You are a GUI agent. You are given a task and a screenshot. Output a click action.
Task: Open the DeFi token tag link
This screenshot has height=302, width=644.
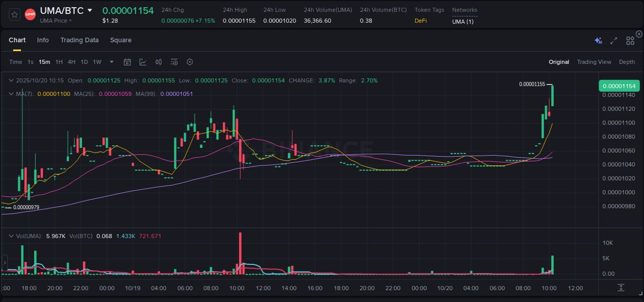[421, 21]
